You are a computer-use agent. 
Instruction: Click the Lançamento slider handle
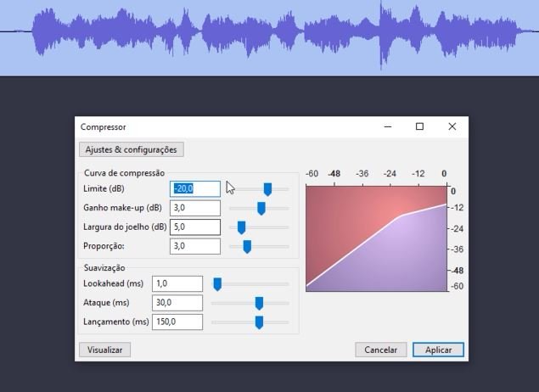pyautogui.click(x=259, y=322)
